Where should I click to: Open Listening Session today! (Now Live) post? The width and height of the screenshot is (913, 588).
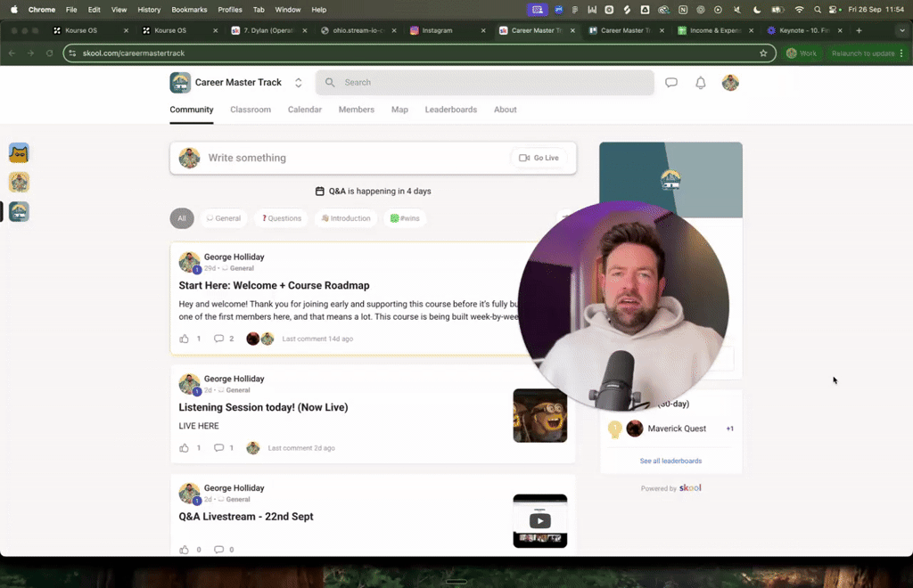[263, 407]
